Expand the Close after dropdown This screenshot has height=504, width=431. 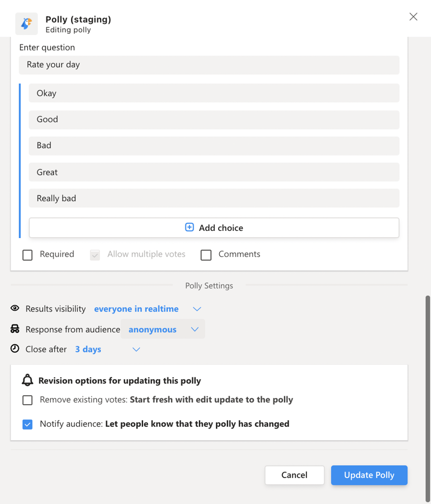coord(136,349)
